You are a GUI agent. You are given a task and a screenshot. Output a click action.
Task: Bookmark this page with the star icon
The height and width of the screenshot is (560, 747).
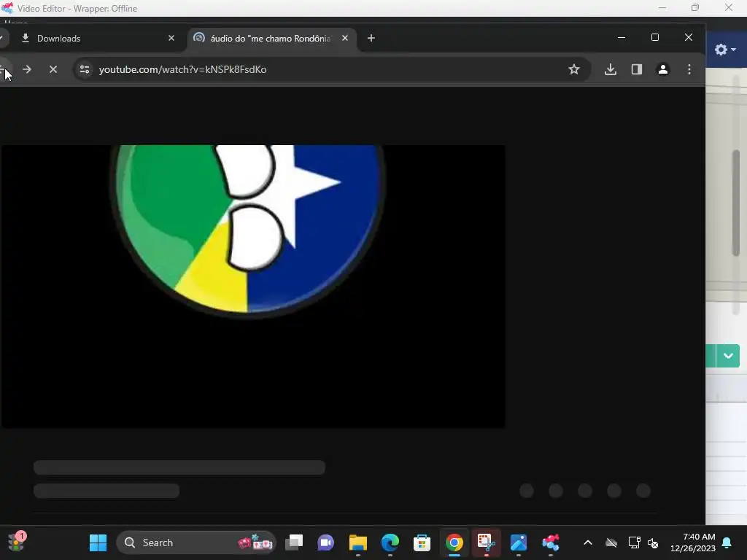click(x=574, y=69)
